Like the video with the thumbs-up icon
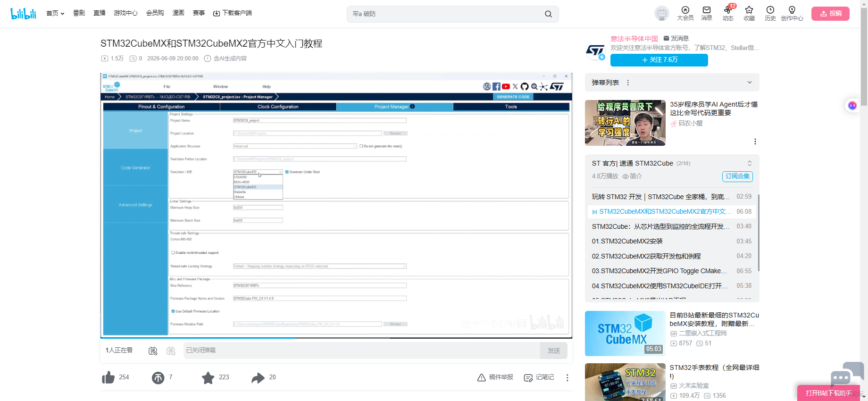The height and width of the screenshot is (401, 868). click(x=108, y=377)
